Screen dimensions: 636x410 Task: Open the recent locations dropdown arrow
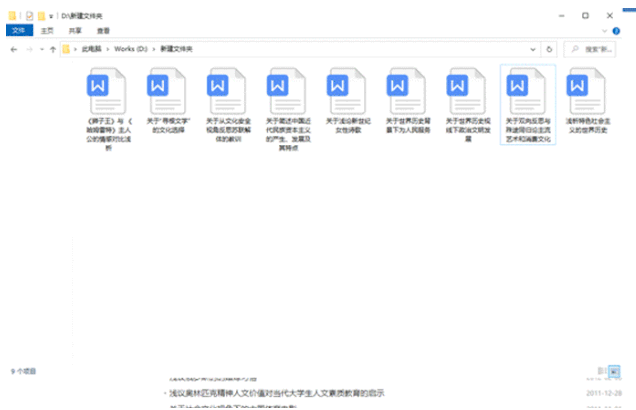[x=42, y=49]
